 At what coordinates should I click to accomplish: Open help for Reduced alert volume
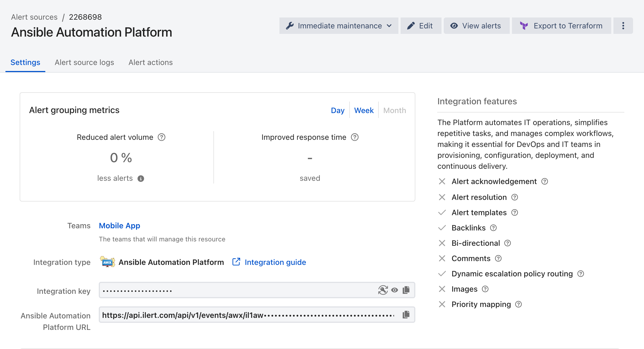[x=162, y=137]
